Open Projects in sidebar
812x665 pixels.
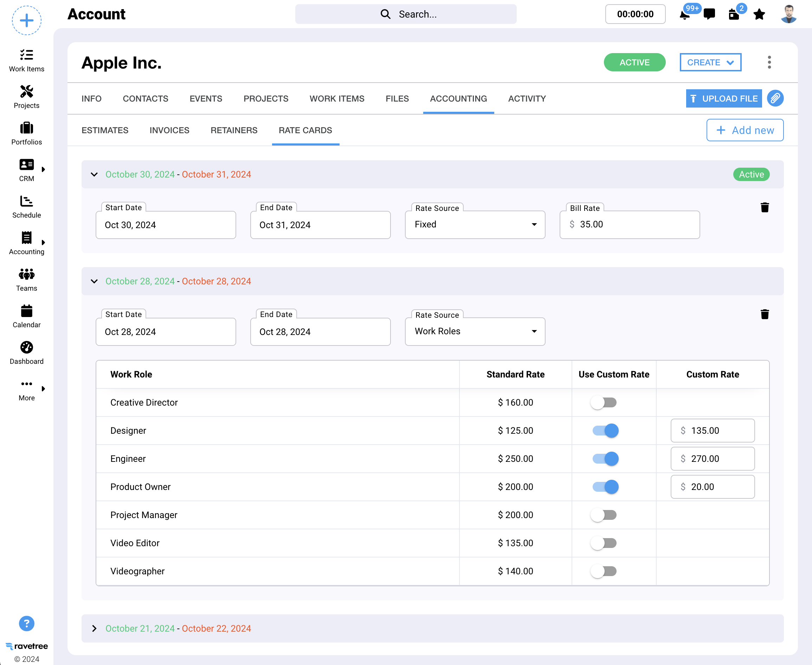pyautogui.click(x=26, y=97)
